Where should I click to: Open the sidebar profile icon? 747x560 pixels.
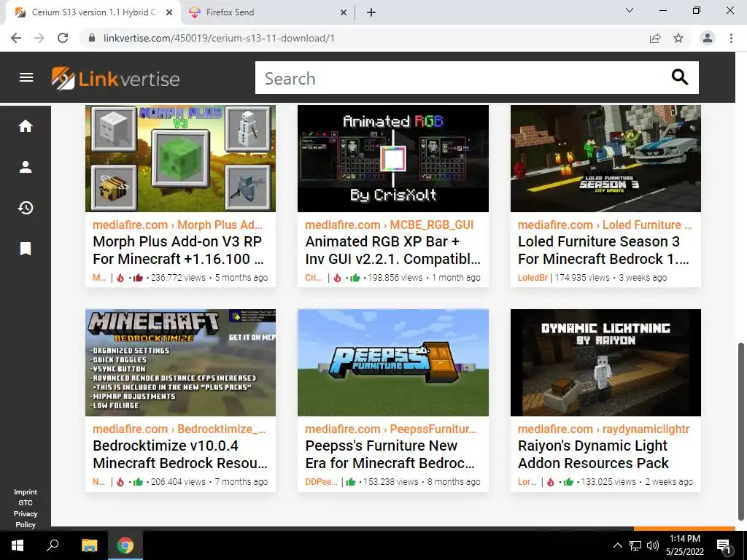26,167
